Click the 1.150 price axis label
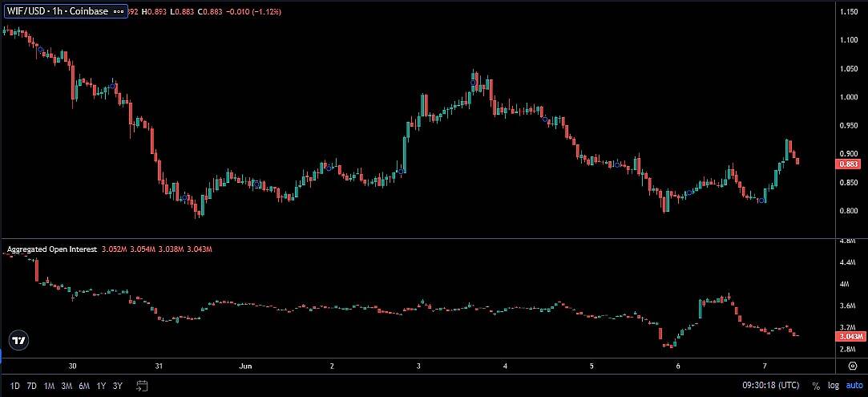 pyautogui.click(x=847, y=12)
